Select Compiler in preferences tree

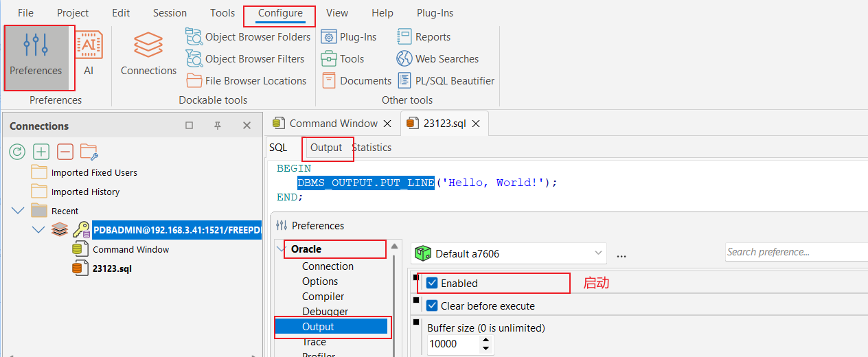tap(323, 297)
